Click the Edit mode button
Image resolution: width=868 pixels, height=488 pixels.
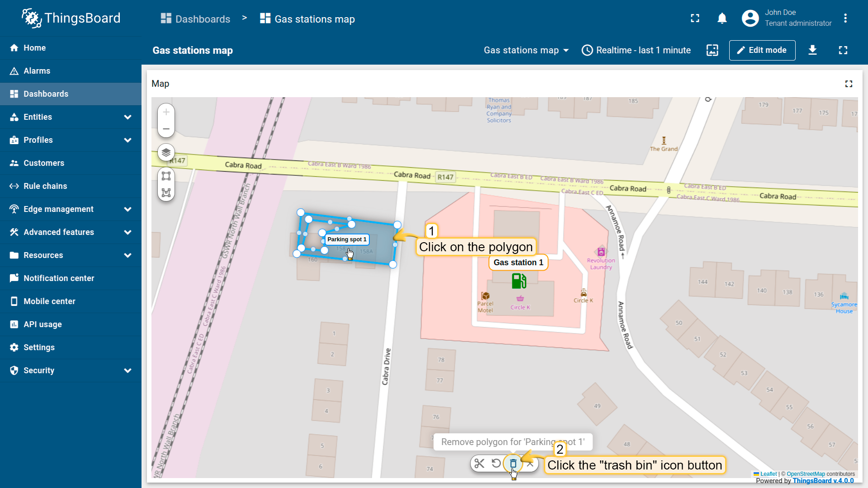(x=762, y=50)
